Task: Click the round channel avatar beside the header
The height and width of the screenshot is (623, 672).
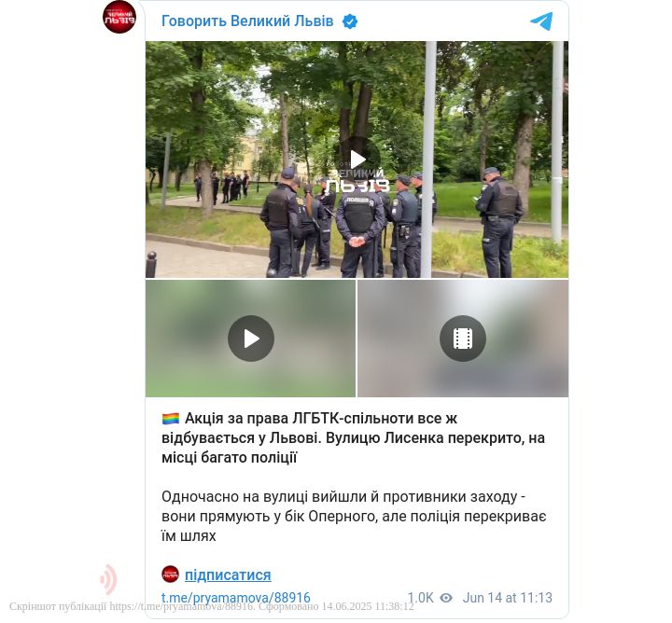Action: [119, 17]
